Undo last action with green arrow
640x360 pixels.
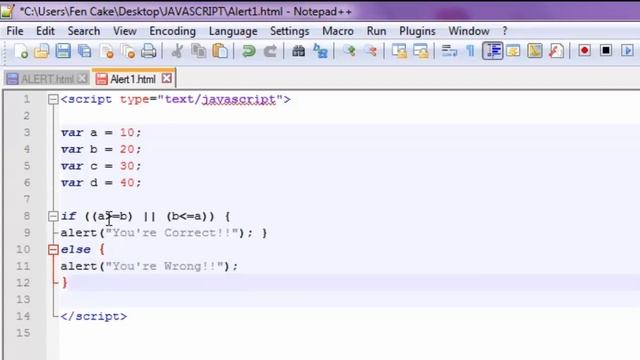(249, 51)
